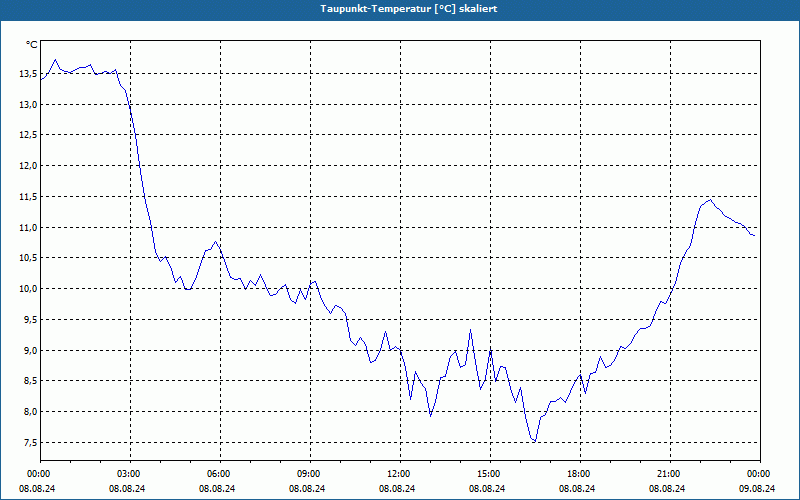
Task: Select the 10,0 y-axis label
Action: click(x=28, y=289)
